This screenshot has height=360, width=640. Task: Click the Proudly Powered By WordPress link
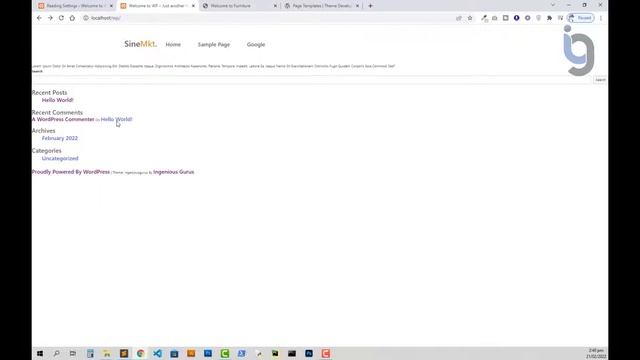point(71,172)
